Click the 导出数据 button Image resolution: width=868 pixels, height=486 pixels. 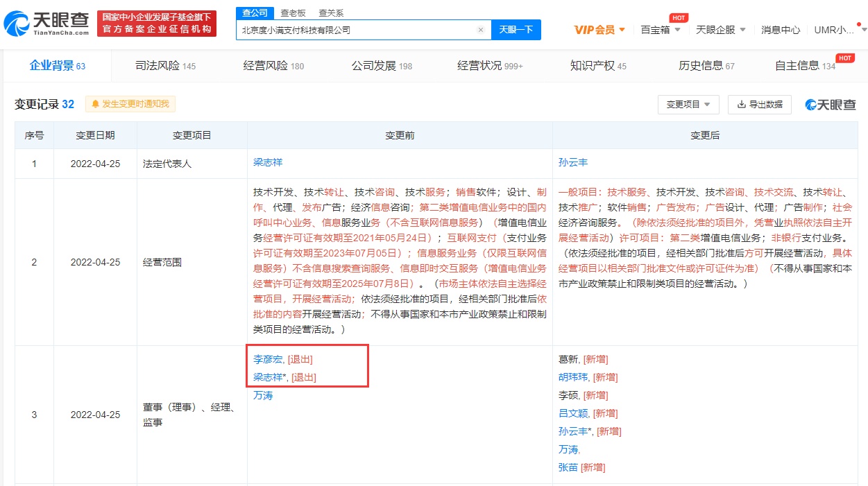760,104
